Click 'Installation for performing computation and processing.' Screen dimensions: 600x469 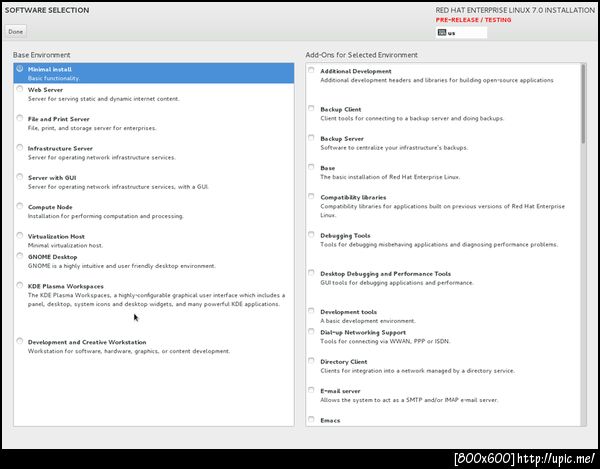pos(106,216)
